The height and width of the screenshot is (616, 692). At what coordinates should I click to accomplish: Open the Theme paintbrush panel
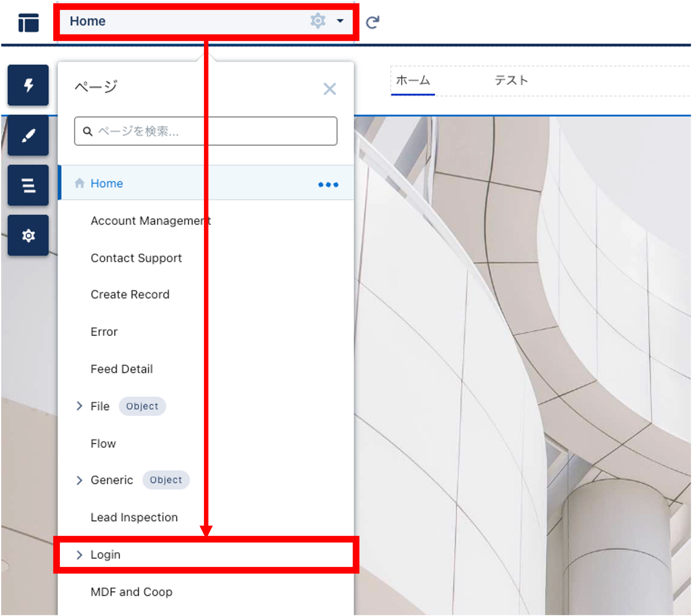pyautogui.click(x=28, y=135)
